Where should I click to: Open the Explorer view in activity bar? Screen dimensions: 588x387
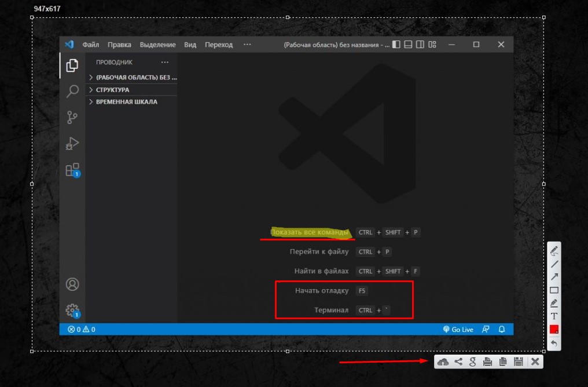(72, 65)
